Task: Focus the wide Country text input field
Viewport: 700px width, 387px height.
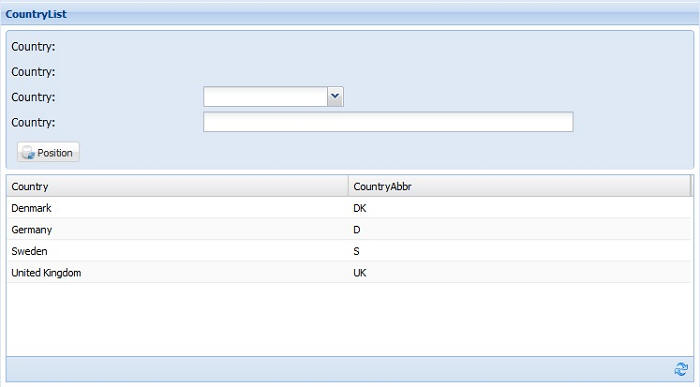Action: point(388,122)
